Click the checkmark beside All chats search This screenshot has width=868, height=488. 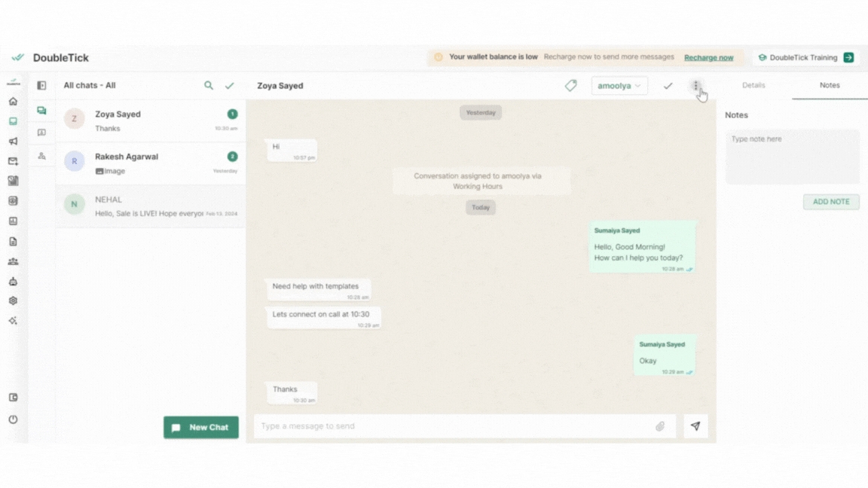(x=230, y=86)
